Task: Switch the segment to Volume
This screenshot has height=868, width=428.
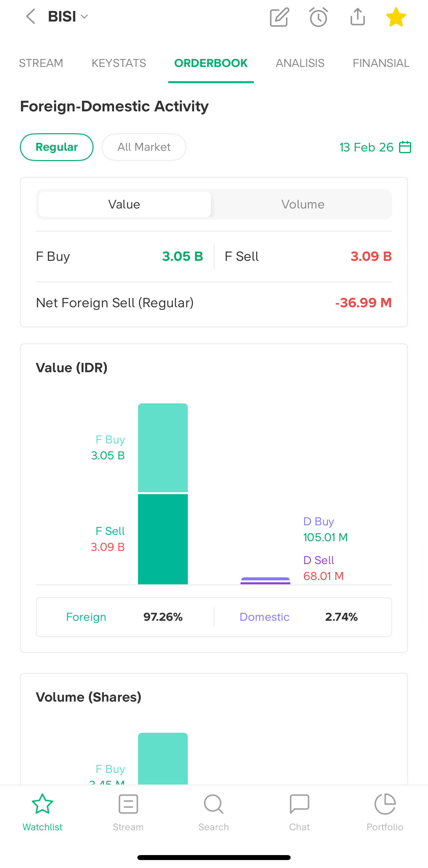Action: point(303,204)
